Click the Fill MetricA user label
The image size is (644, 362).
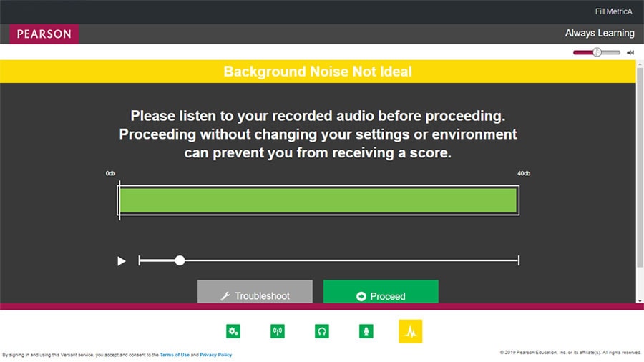613,11
